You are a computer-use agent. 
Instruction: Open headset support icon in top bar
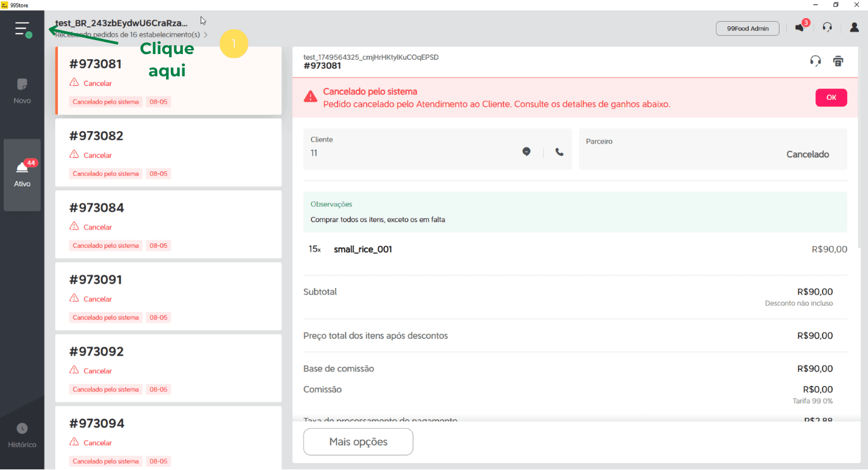(x=827, y=28)
